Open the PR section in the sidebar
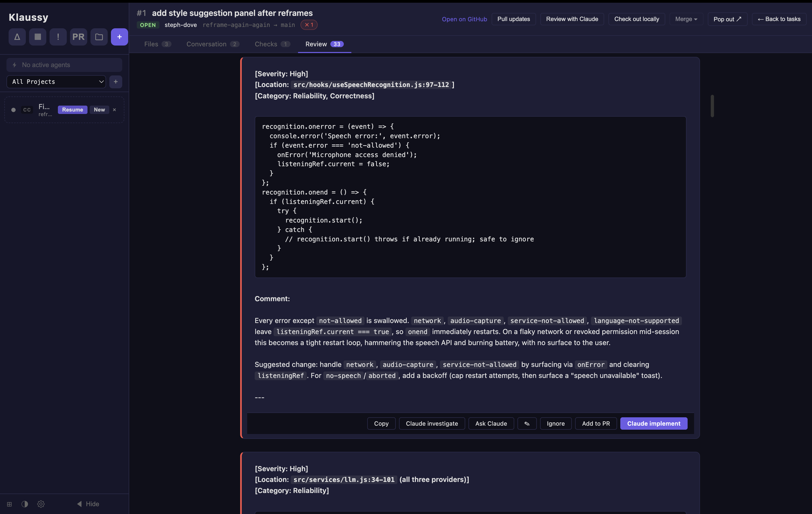The image size is (812, 514). coord(79,37)
